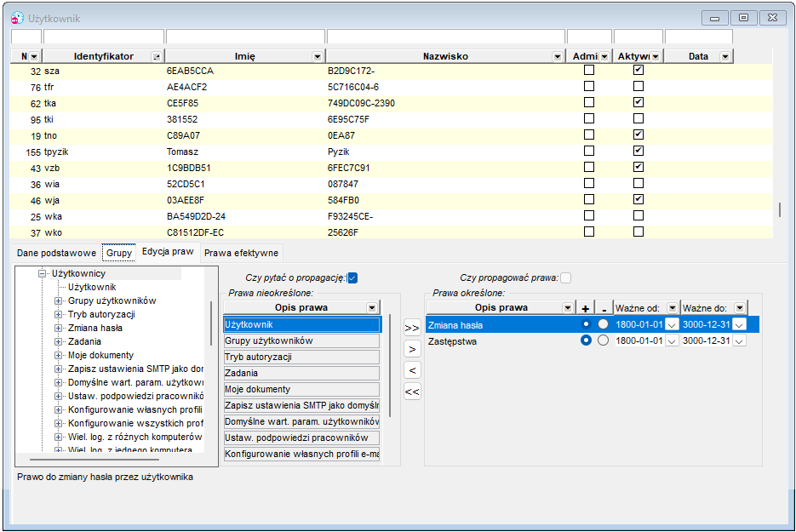
Task: Expand Tryb autoryzacji tree node
Action: click(59, 315)
